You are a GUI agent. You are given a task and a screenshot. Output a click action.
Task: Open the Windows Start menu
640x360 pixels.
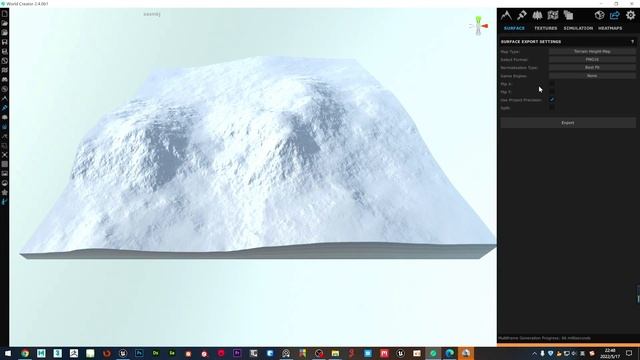8,353
